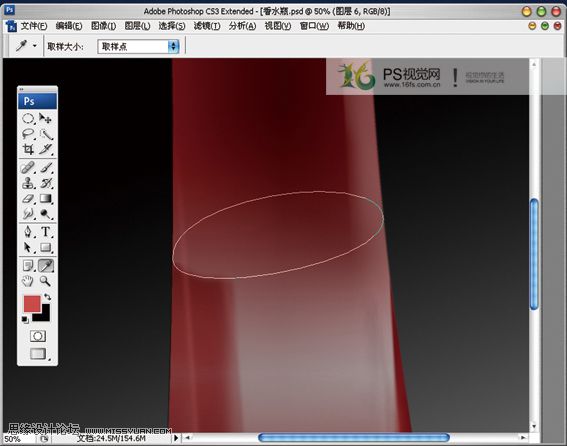Select the Path Selection tool
Image resolution: width=567 pixels, height=446 pixels.
pos(28,247)
